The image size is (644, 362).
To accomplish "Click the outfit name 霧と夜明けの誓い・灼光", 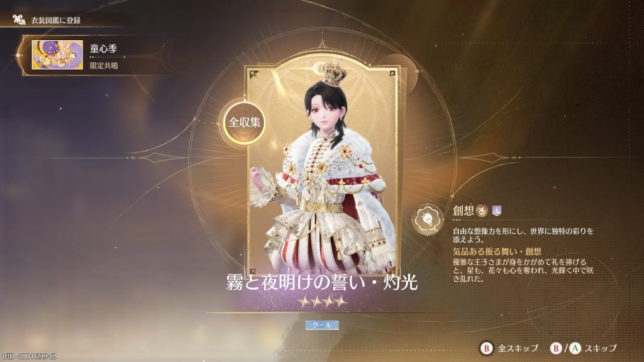I will 322,282.
